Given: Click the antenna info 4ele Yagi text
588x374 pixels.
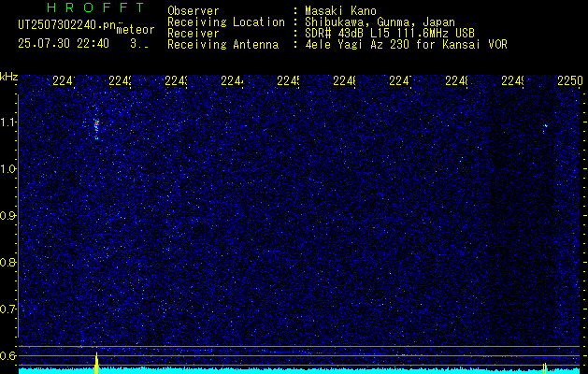Looking at the screenshot, I should click(406, 45).
